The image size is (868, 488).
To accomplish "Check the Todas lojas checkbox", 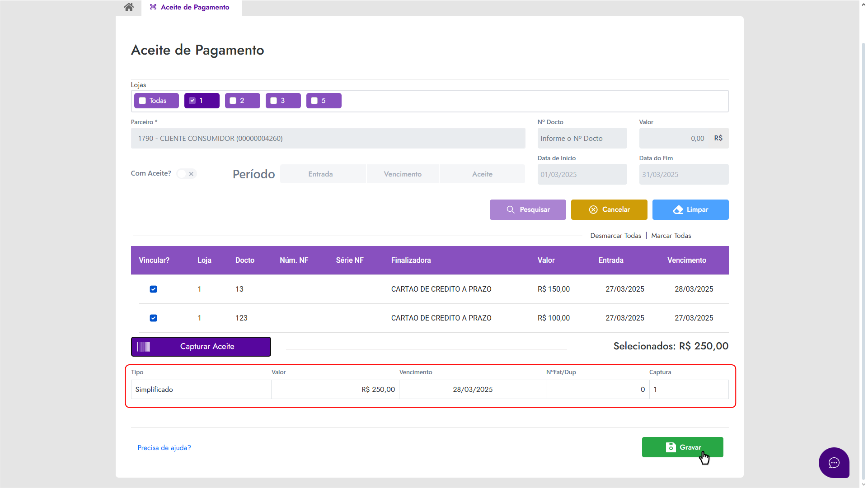I will [x=142, y=101].
